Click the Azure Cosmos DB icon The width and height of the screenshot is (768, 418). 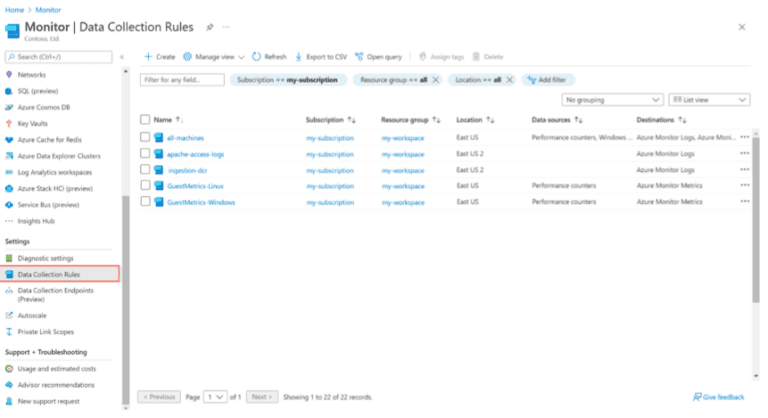[x=9, y=107]
